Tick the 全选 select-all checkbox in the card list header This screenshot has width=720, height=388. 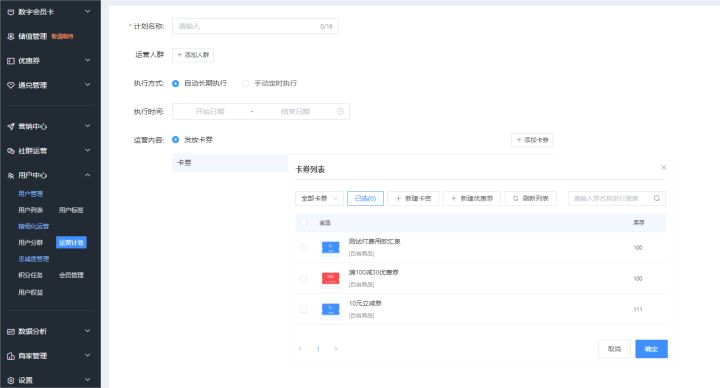click(303, 223)
